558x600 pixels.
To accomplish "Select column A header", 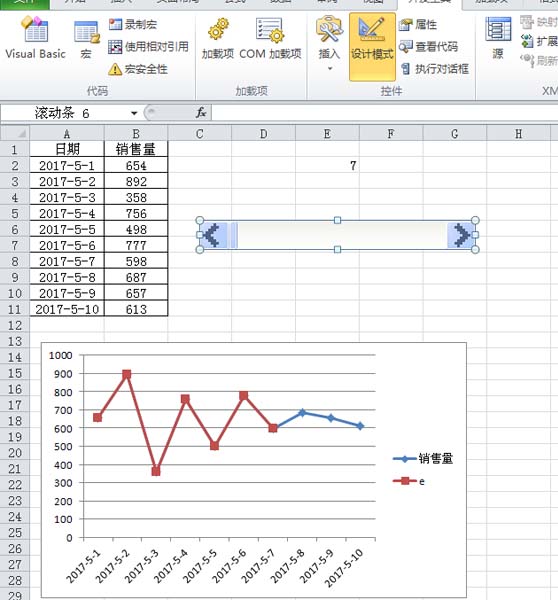I will 67,134.
